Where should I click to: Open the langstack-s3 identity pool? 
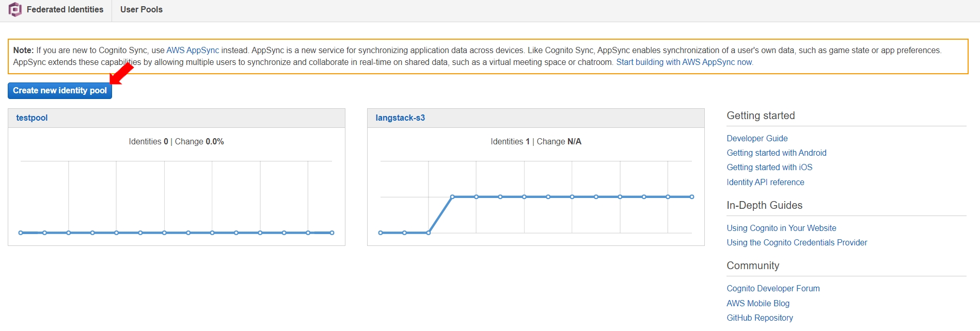pos(400,118)
